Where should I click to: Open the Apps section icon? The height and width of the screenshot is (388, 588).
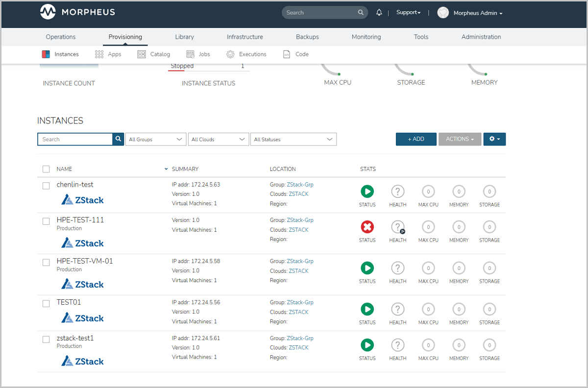pos(99,54)
